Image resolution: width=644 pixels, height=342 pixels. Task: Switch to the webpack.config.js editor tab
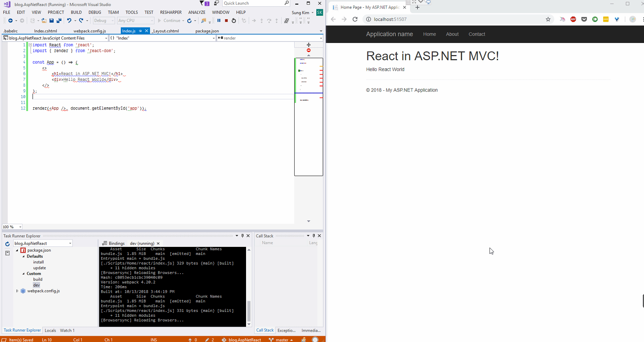pos(90,31)
